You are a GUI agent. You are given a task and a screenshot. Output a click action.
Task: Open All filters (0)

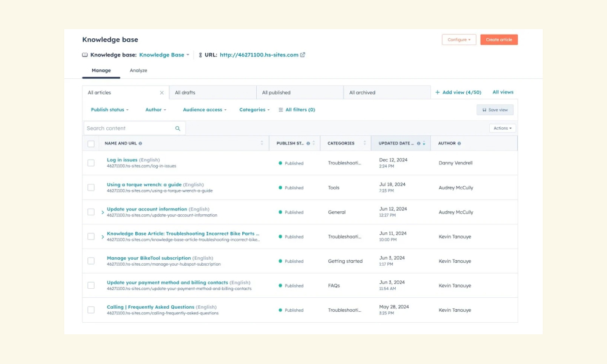[x=297, y=110]
